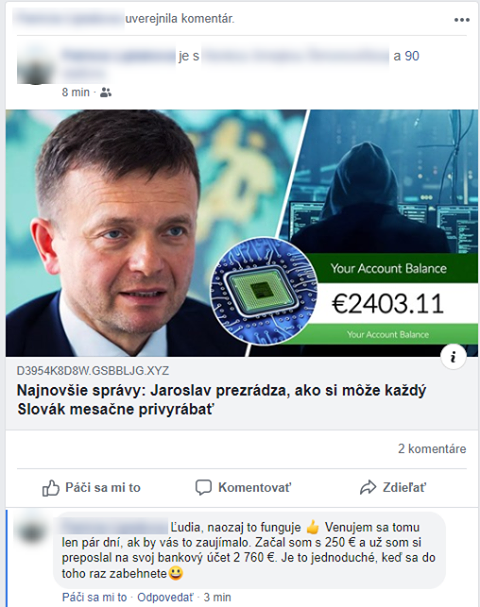Open the three-dot post options menu
This screenshot has width=480, height=607.
point(461,20)
